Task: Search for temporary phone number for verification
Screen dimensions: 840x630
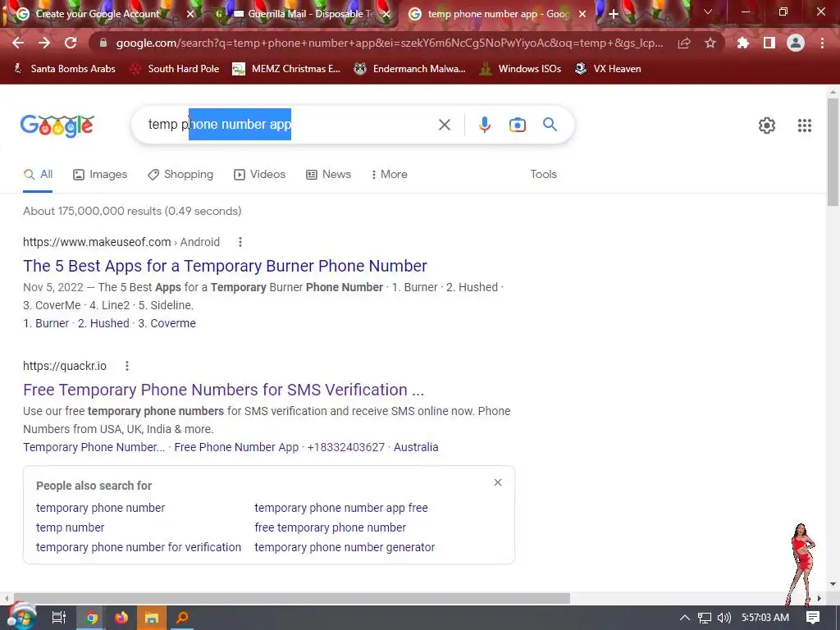Action: pos(138,547)
